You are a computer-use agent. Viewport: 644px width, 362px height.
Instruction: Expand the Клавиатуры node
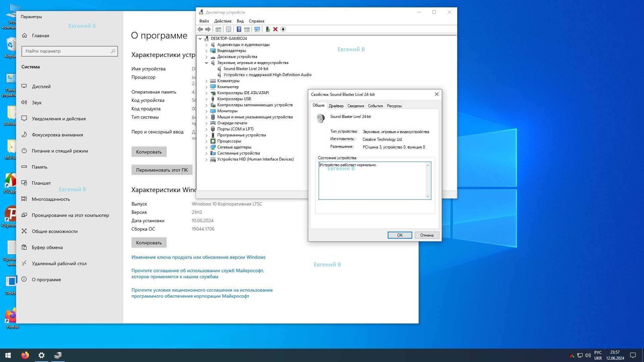pos(207,81)
